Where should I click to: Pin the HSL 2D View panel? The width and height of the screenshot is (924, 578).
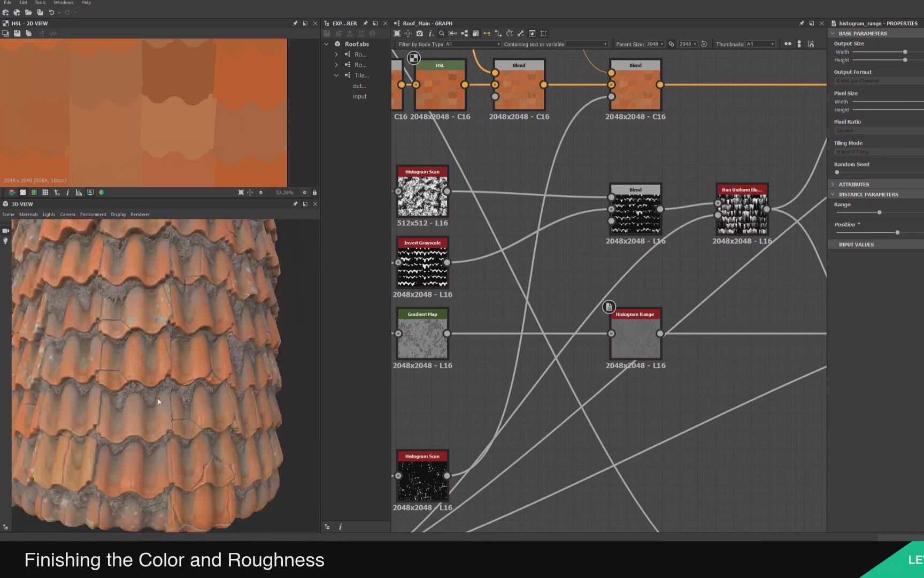coord(295,23)
